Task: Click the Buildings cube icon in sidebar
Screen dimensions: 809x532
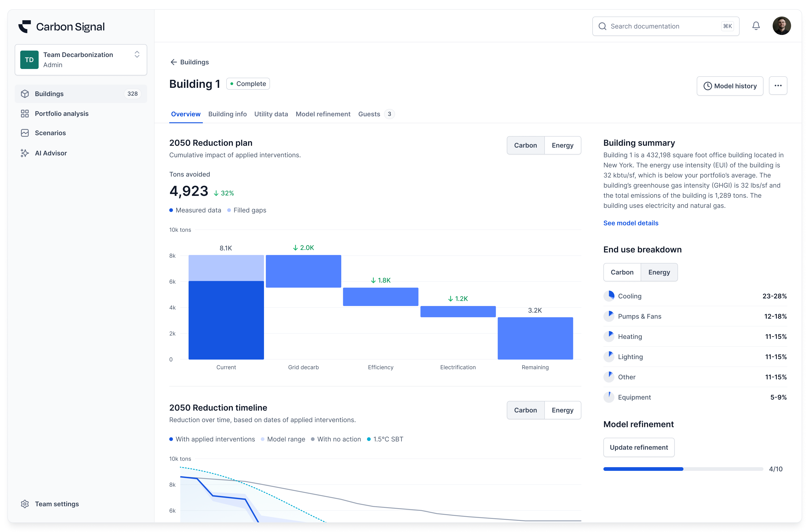Action: coord(25,94)
